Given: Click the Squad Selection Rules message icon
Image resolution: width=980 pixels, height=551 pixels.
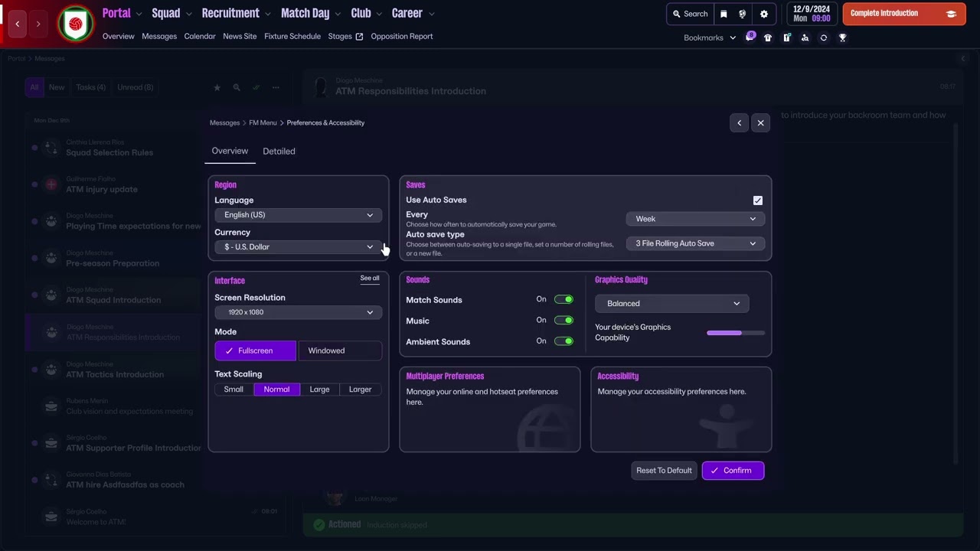Looking at the screenshot, I should click(51, 148).
